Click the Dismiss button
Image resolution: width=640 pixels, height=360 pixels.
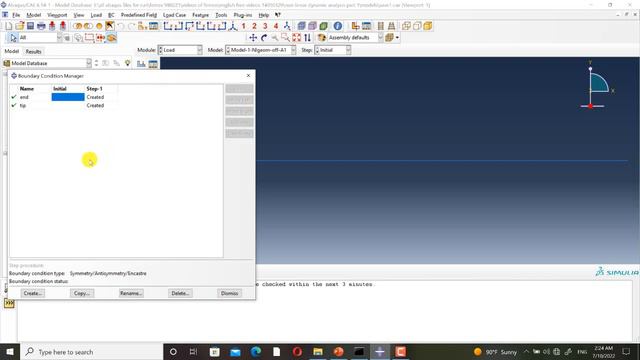pyautogui.click(x=229, y=293)
